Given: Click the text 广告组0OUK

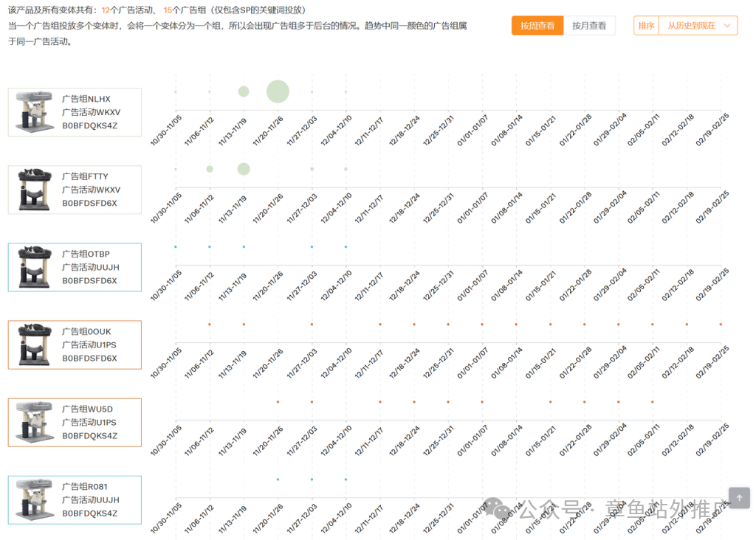Looking at the screenshot, I should click(x=86, y=331).
